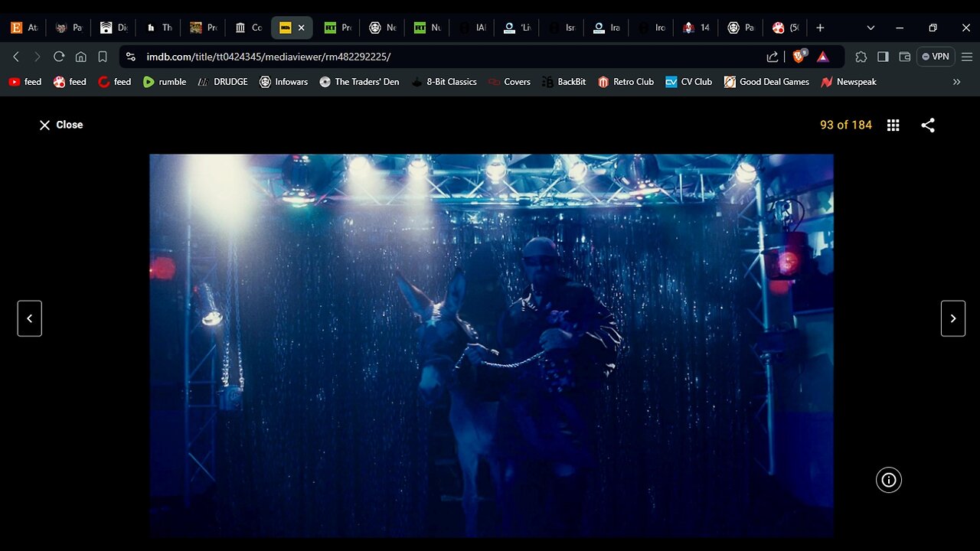The image size is (980, 551).
Task: Open the Good Deal Games bookmark
Action: coord(766,82)
